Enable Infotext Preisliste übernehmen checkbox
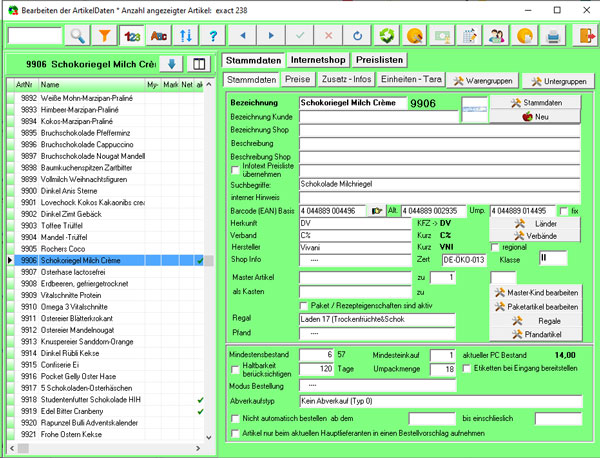The width and height of the screenshot is (600, 458). pyautogui.click(x=236, y=170)
